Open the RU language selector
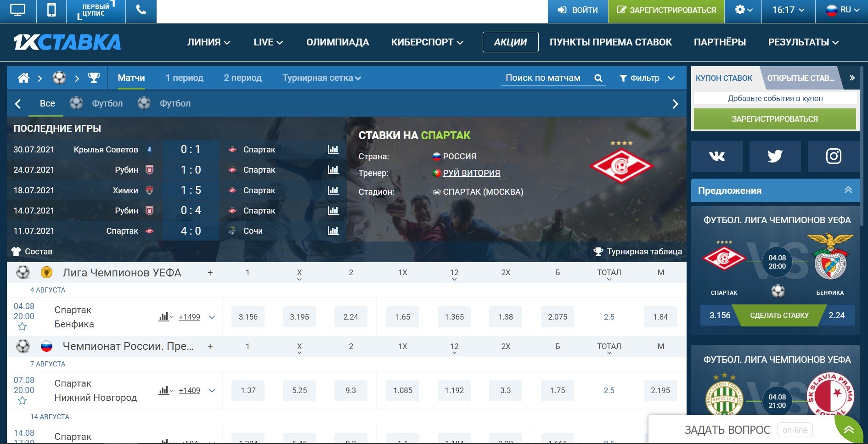The image size is (868, 444). coord(842,10)
